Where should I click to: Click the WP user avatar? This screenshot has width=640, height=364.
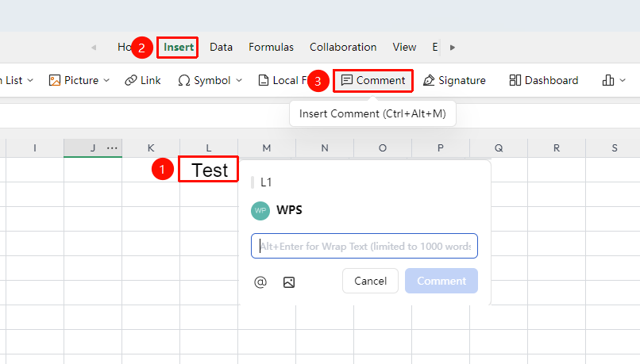pos(260,211)
